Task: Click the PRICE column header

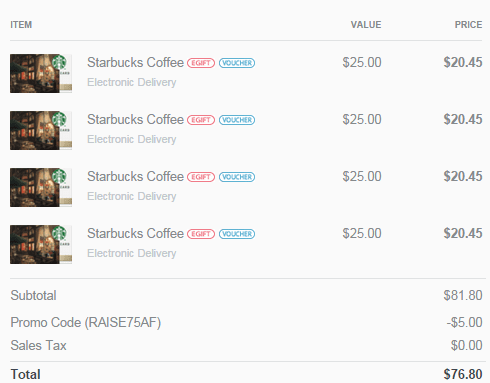Action: click(468, 25)
